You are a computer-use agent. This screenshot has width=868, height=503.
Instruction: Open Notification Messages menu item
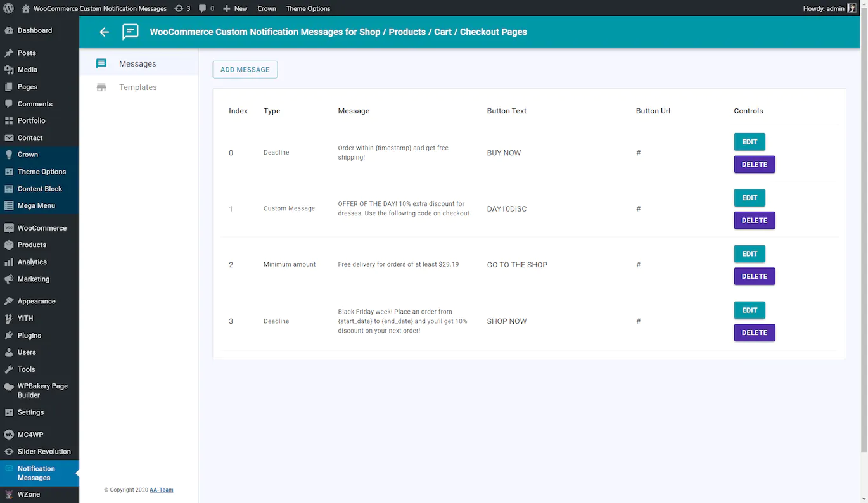click(39, 473)
